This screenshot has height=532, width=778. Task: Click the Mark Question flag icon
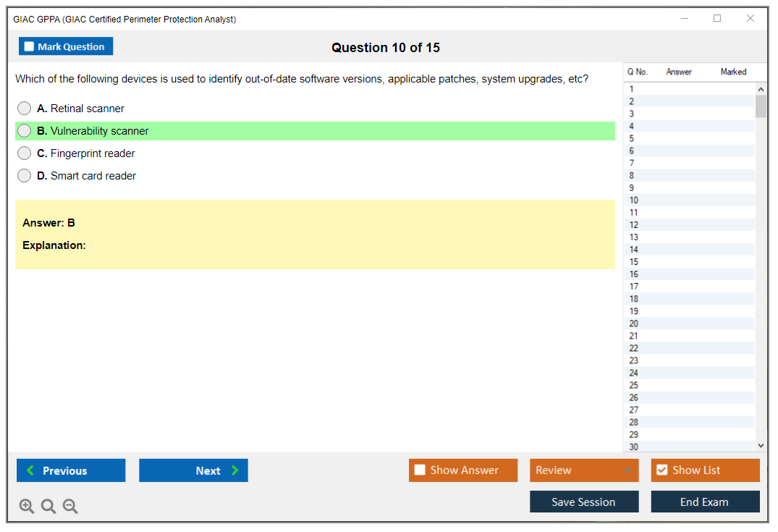[28, 46]
